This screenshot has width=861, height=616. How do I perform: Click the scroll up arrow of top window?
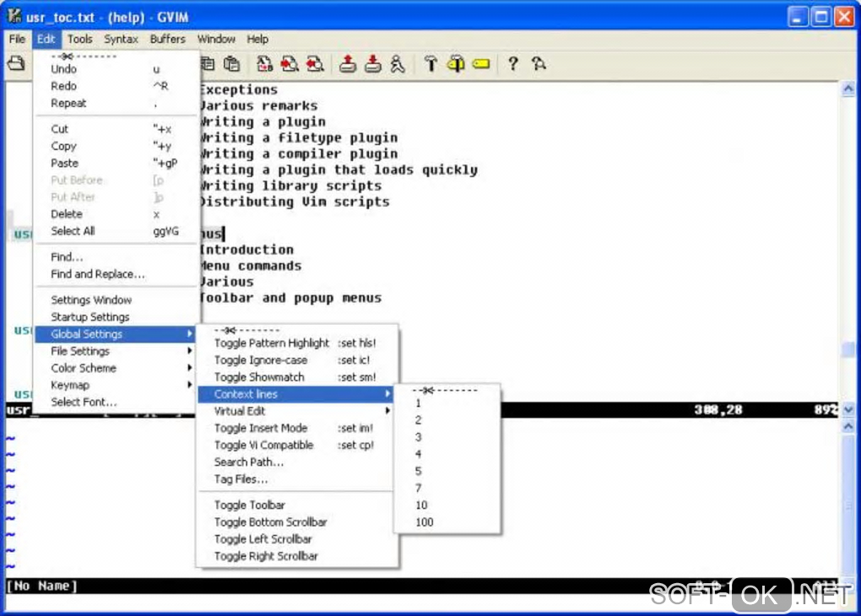(x=848, y=89)
